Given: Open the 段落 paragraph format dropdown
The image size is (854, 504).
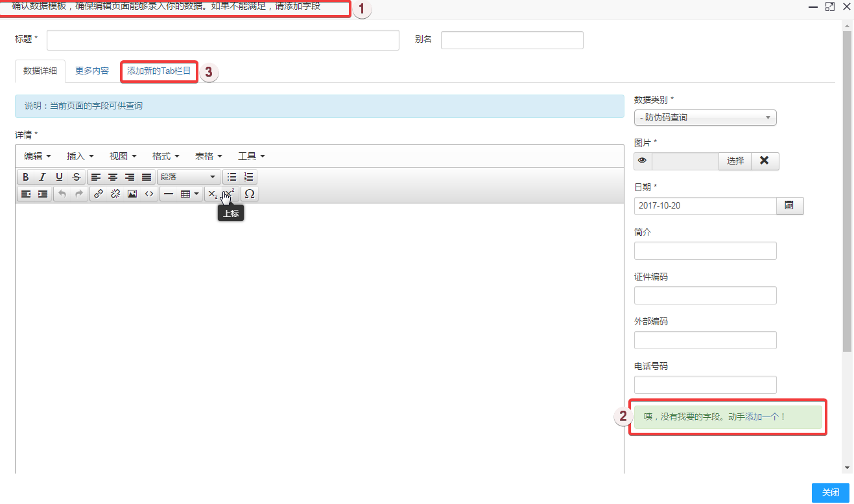Looking at the screenshot, I should coord(189,177).
